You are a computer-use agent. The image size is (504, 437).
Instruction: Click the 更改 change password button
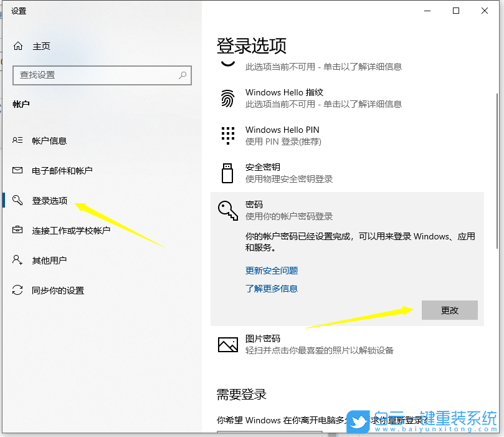click(x=449, y=310)
